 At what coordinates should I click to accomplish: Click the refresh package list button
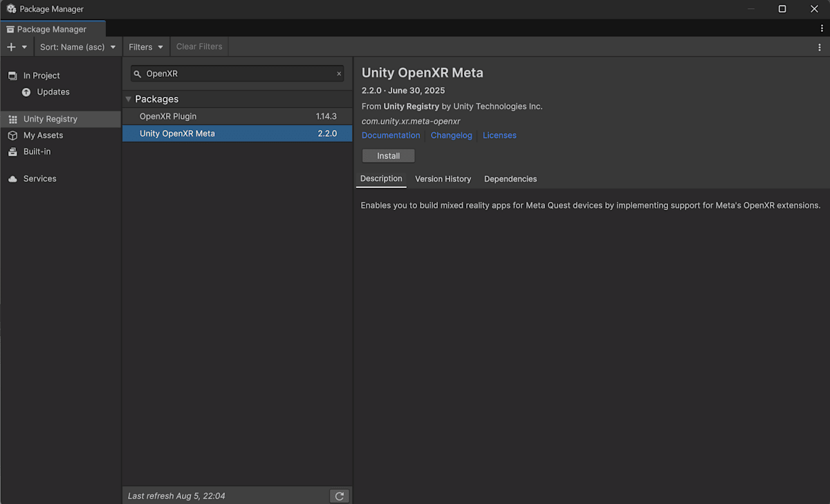[x=339, y=496]
